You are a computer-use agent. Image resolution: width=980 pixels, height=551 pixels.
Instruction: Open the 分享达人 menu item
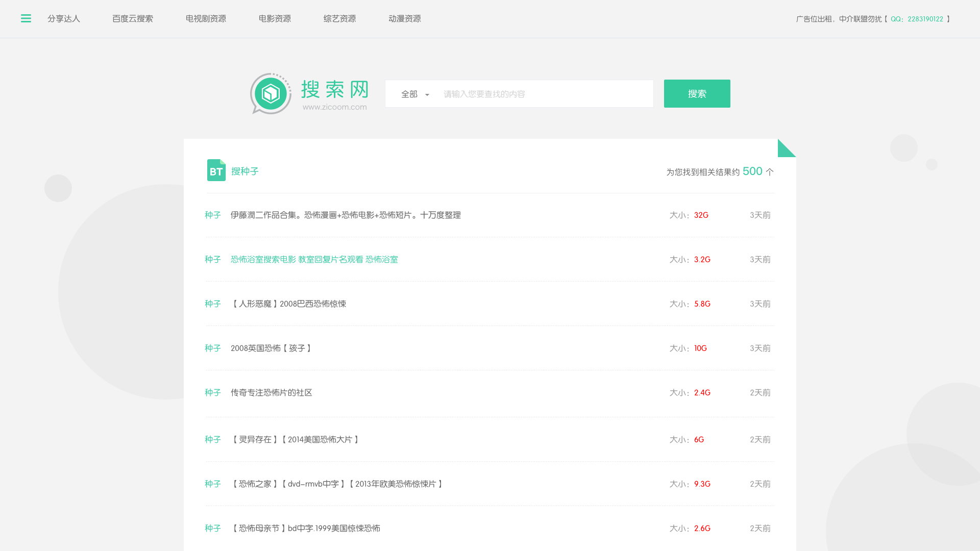click(64, 18)
